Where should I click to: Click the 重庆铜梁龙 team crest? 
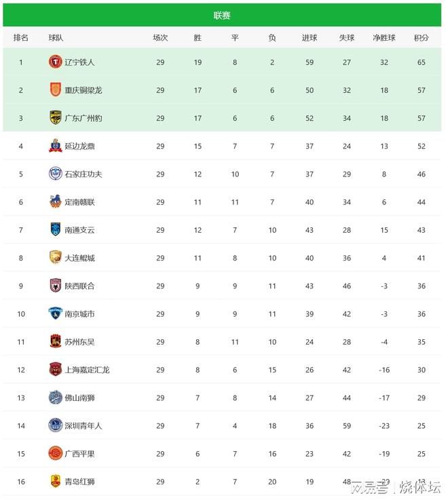point(55,90)
